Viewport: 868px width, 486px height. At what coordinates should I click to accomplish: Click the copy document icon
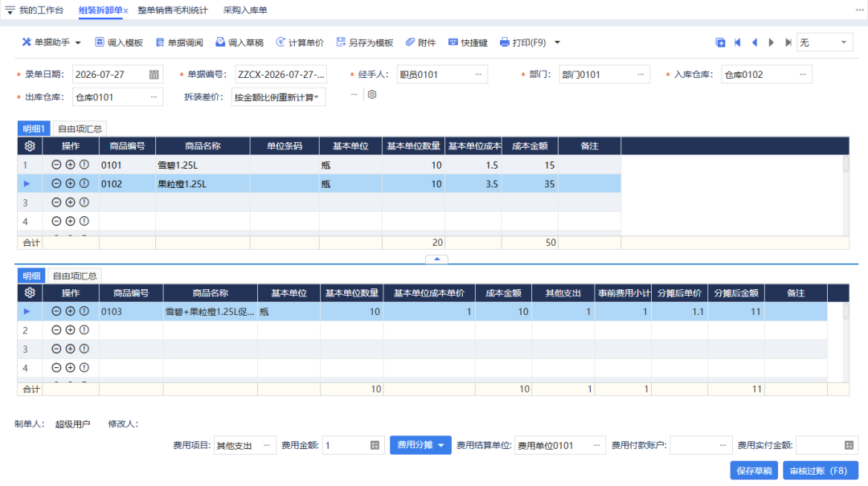pos(720,43)
